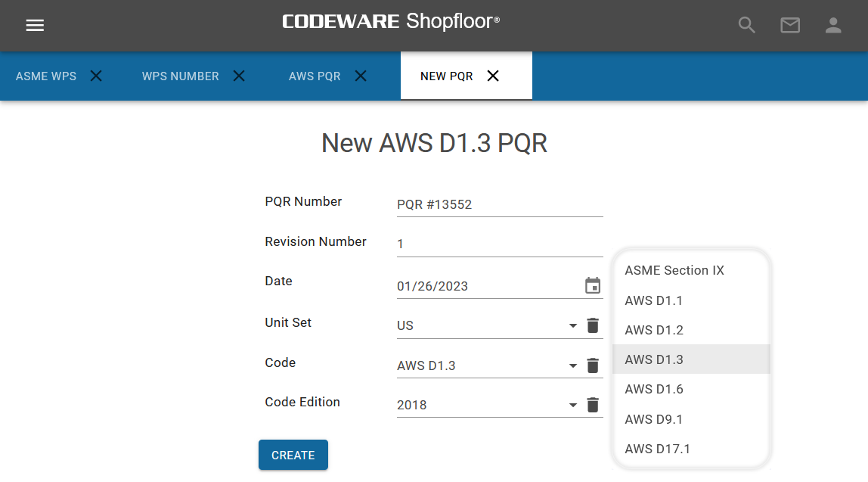Click the 'Unit Set' label

[x=288, y=322]
